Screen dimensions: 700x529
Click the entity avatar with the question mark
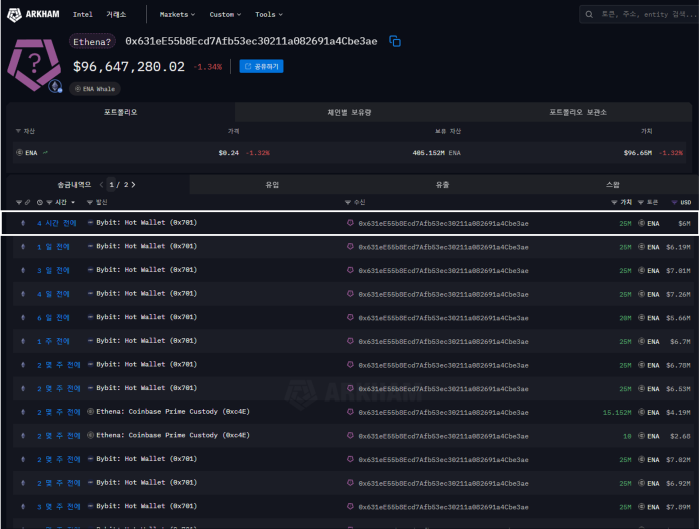35,62
